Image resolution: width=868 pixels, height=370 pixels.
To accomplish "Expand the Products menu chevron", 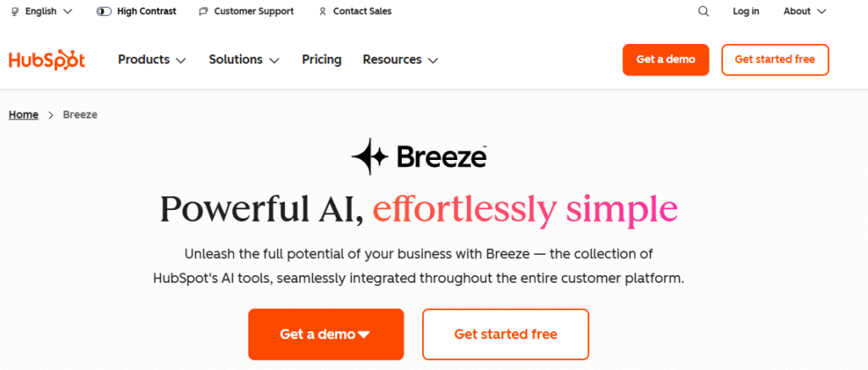I will (x=181, y=60).
